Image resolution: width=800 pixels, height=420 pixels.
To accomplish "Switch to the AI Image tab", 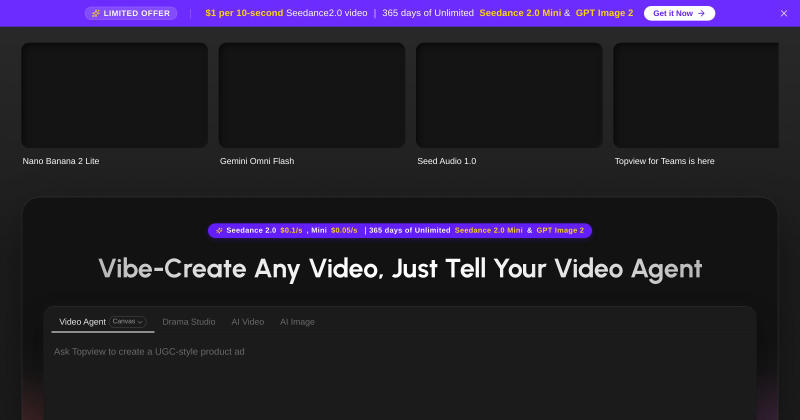I will pos(297,322).
